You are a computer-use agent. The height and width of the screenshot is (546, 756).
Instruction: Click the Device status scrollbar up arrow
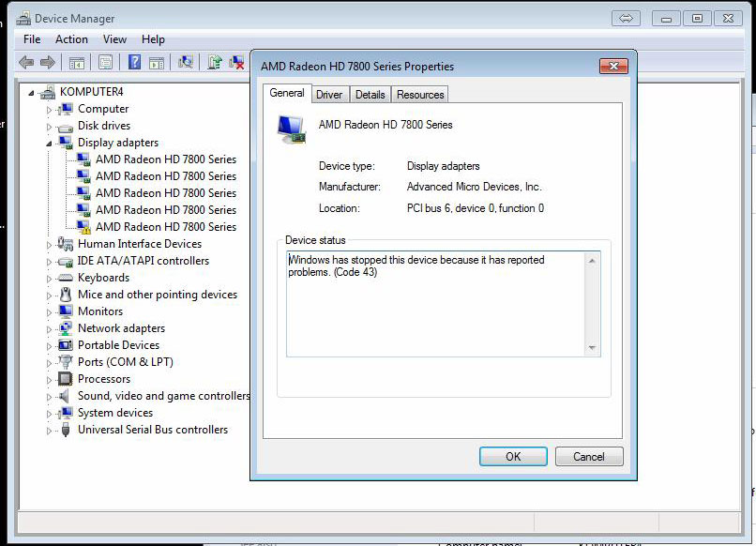tap(592, 261)
